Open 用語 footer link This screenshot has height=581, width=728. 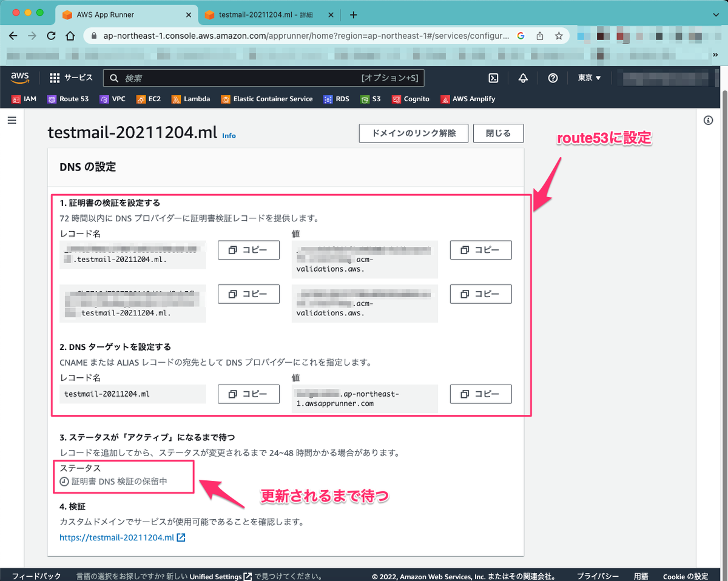(641, 576)
